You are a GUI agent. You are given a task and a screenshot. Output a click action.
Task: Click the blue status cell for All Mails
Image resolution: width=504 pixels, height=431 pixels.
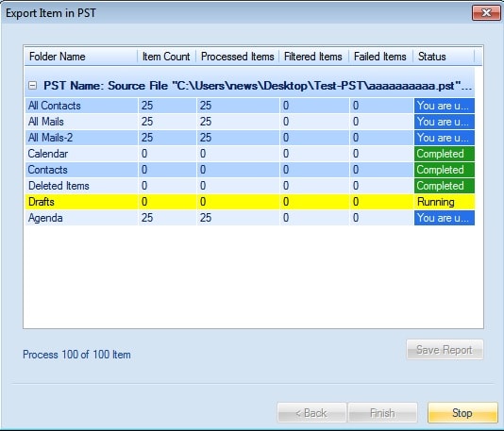pyautogui.click(x=445, y=122)
